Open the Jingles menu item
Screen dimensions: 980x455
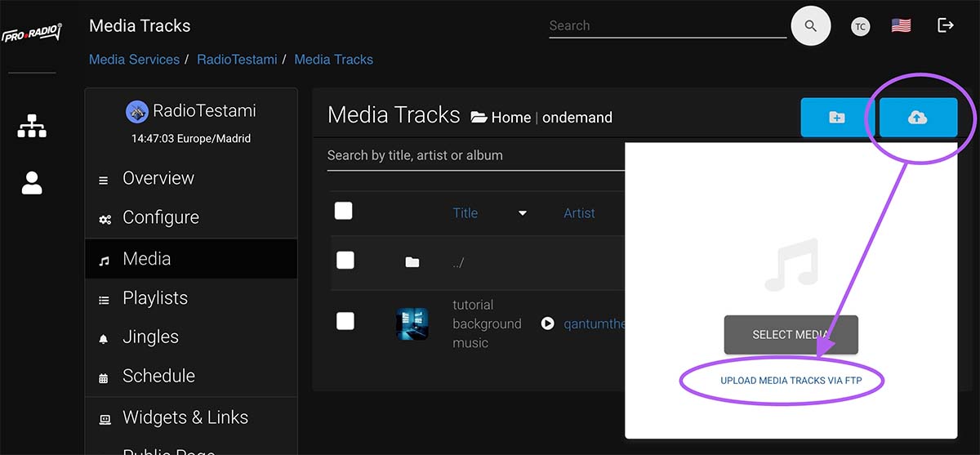click(191, 337)
